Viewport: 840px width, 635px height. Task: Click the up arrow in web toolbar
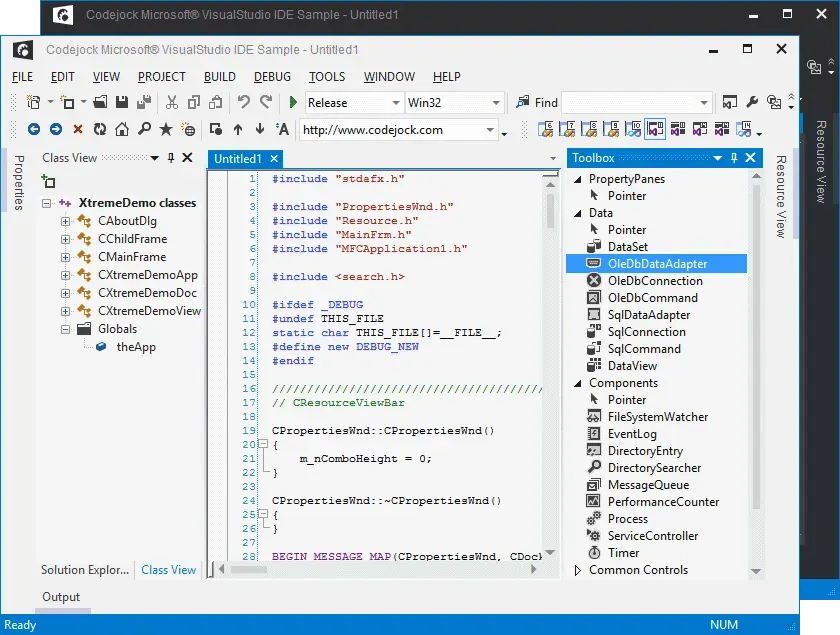238,129
